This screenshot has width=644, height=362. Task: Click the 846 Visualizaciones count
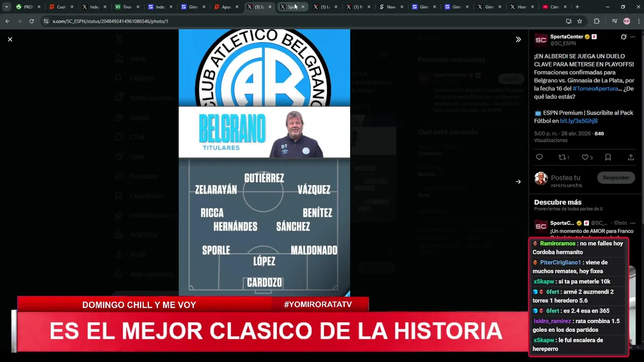click(569, 137)
